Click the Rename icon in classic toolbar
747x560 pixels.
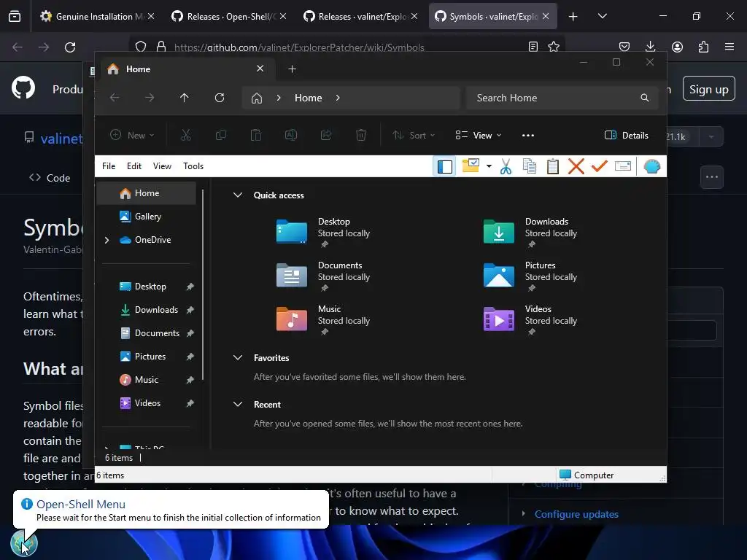tap(623, 166)
